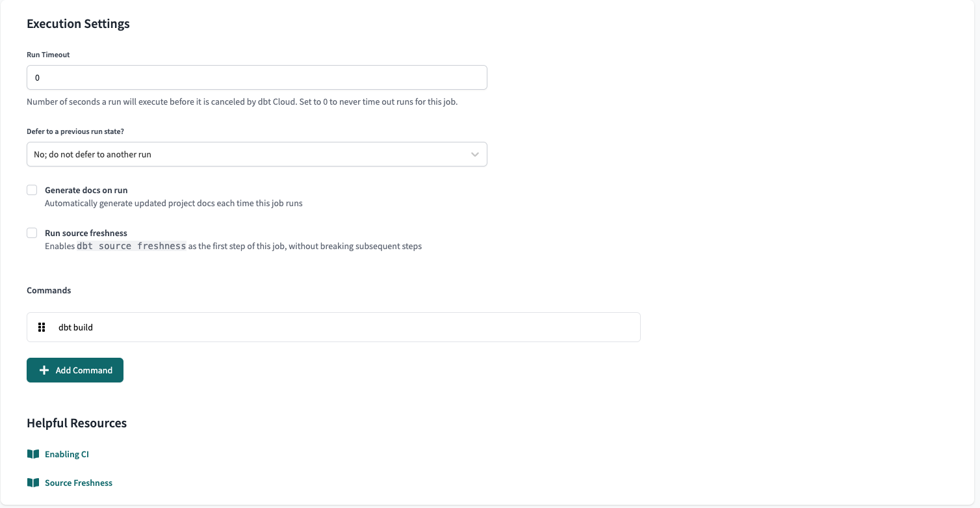Click the Add Command button text label
Screen dimensions: 980x508
point(83,369)
